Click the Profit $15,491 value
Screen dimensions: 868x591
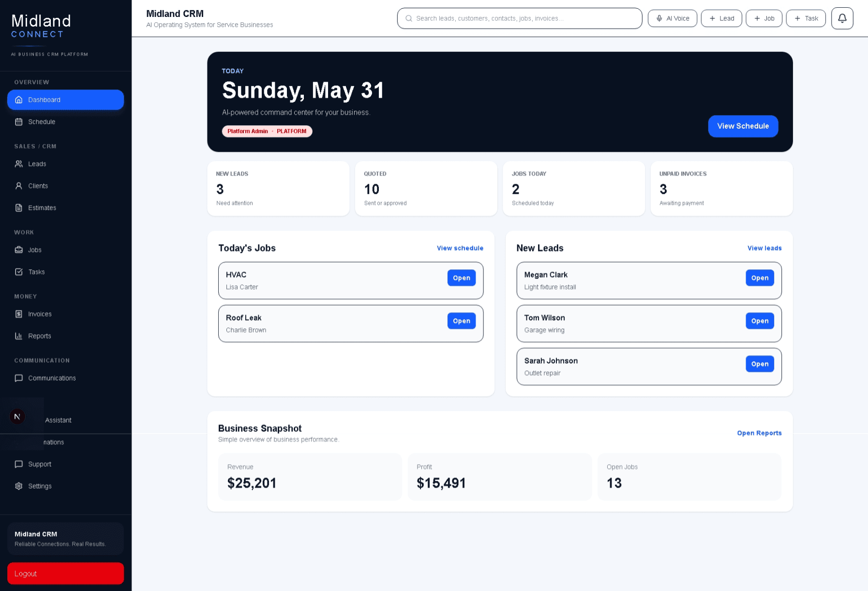pos(441,483)
